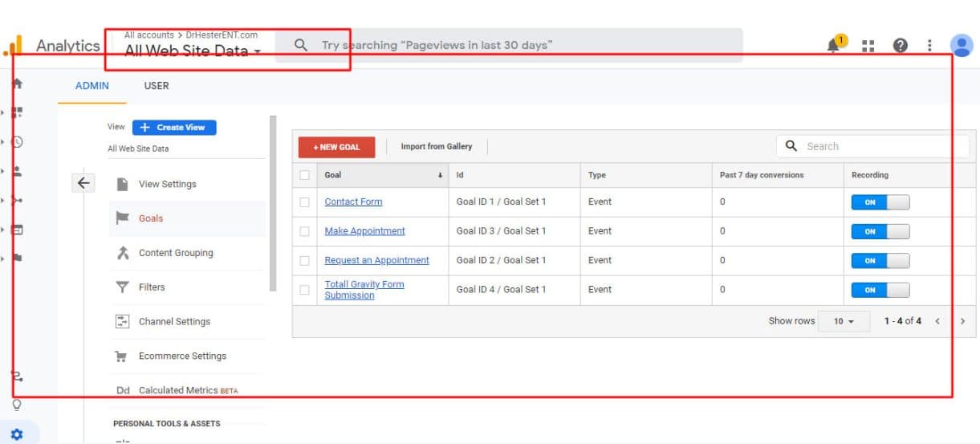Toggle recording for Totall Gravity Form Submission
Viewport: 980px width, 444px height.
[880, 290]
